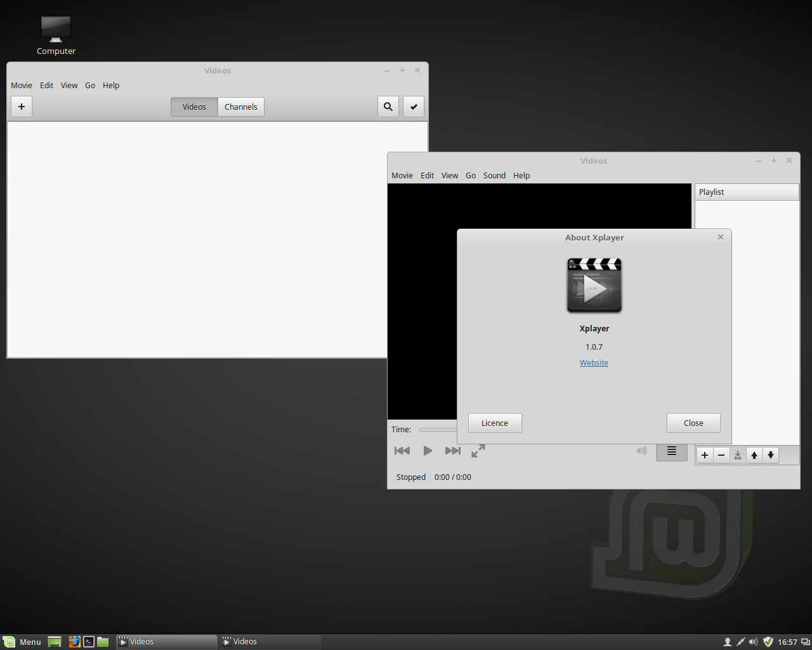Click the add (+) button in the Videos library toolbar
Image resolution: width=812 pixels, height=650 pixels.
tap(22, 107)
